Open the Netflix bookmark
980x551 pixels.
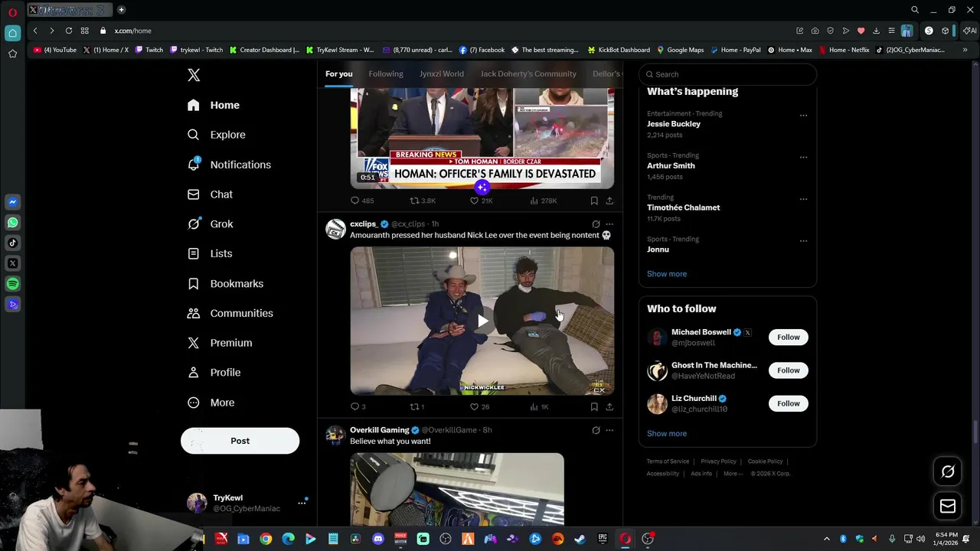[x=844, y=50]
